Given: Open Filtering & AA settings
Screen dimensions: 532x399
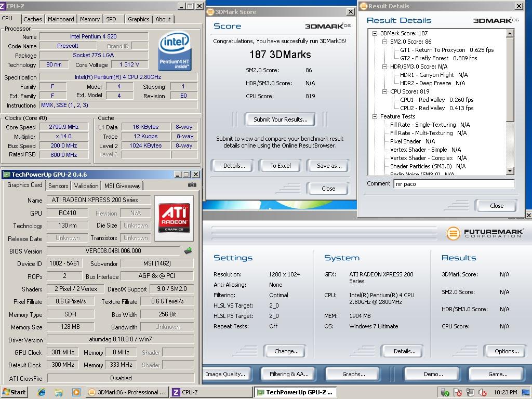Looking at the screenshot, I should pos(289,374).
